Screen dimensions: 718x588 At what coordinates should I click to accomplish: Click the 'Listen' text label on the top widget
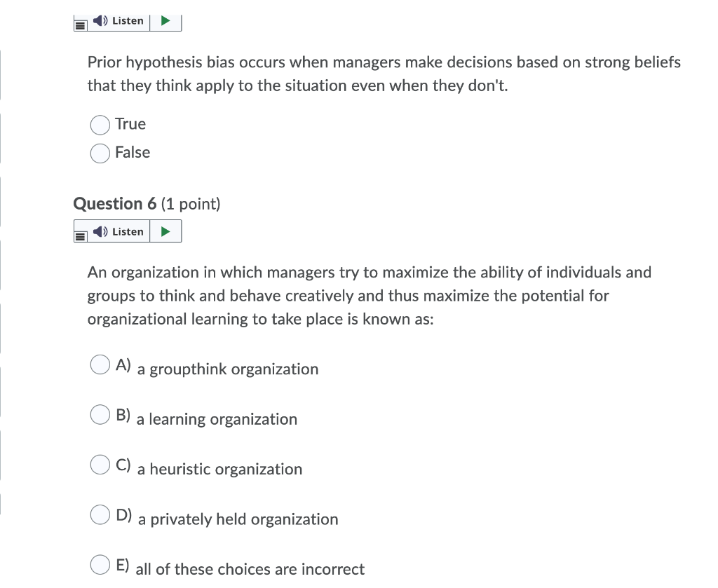[x=127, y=20]
